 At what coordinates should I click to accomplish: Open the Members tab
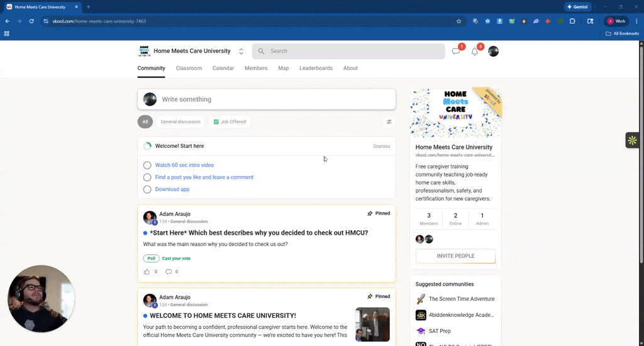[256, 68]
